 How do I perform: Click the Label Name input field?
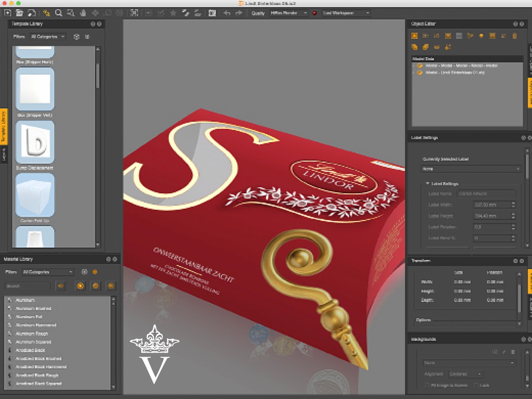(x=486, y=194)
